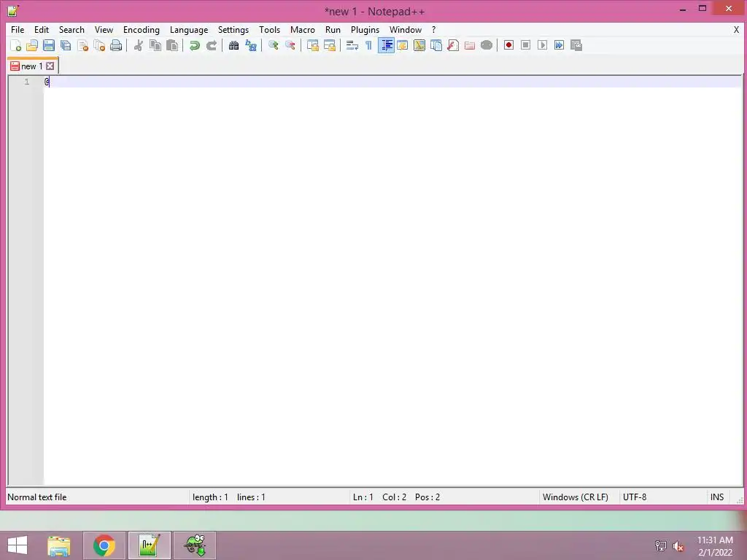The image size is (747, 560).
Task: Select the new 1 document tab
Action: pyautogui.click(x=32, y=66)
